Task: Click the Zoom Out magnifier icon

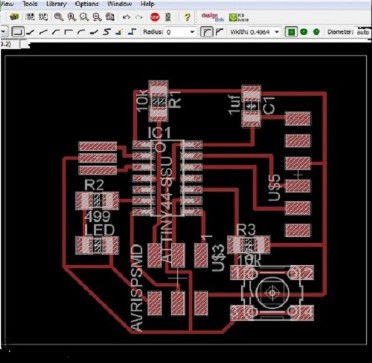Action: (x=84, y=17)
